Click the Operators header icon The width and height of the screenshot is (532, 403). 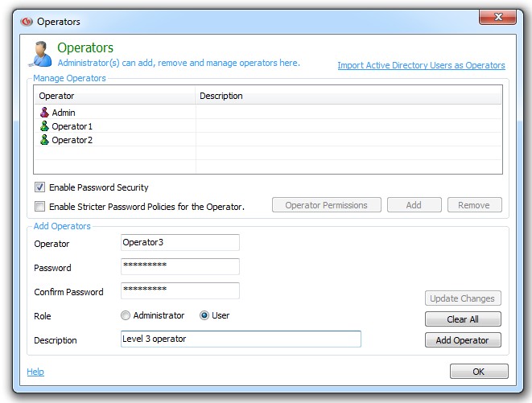coord(41,54)
